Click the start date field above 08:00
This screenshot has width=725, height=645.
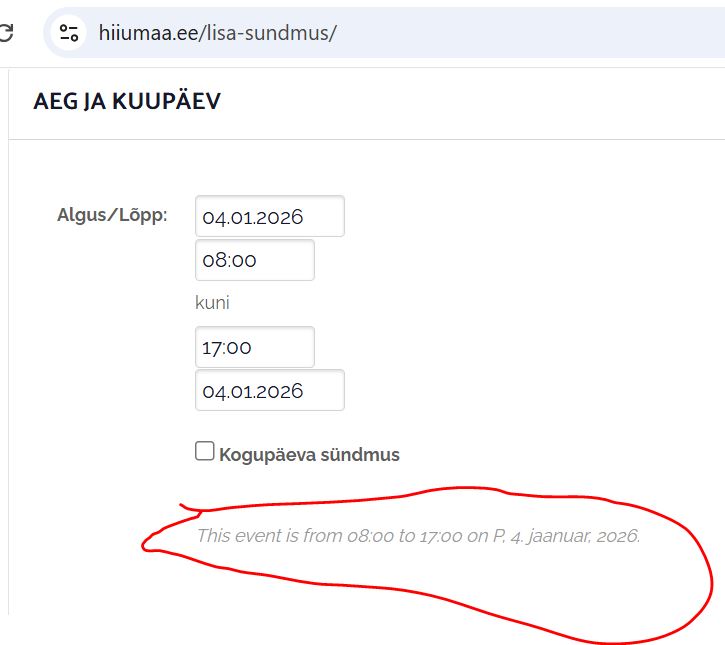tap(270, 216)
